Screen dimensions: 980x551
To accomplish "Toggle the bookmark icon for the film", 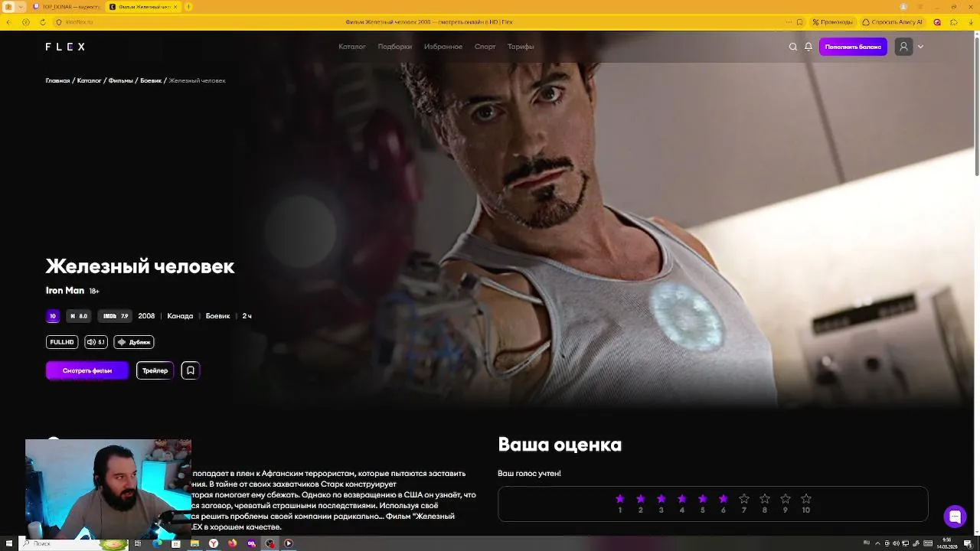I will pos(191,370).
